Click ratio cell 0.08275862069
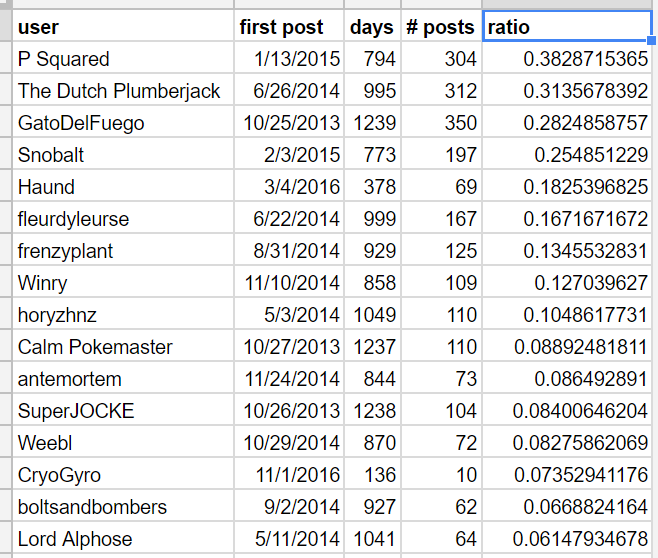The image size is (658, 558). [x=566, y=443]
